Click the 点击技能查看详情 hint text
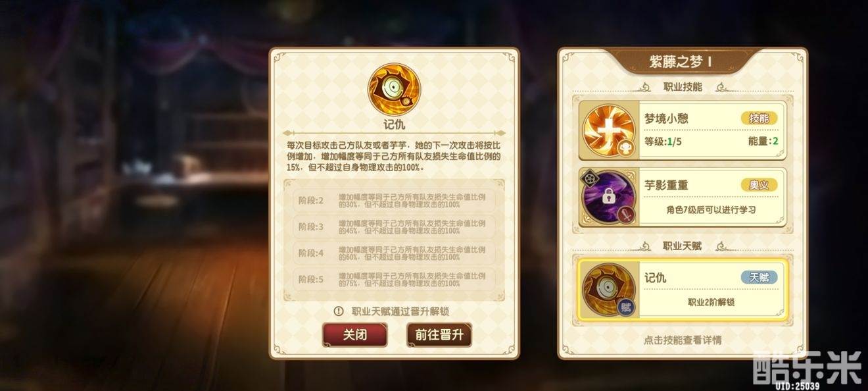This screenshot has height=391, width=868. pyautogui.click(x=683, y=340)
